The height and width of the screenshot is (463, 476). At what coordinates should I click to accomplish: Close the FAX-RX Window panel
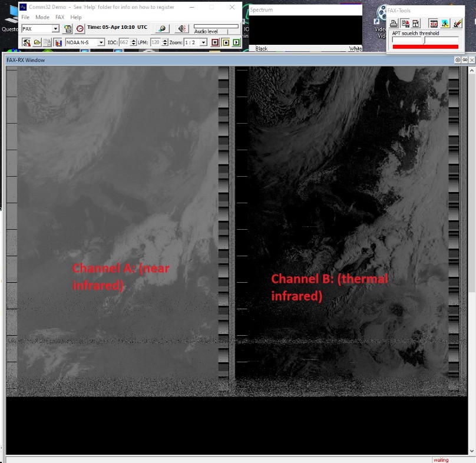(x=472, y=60)
